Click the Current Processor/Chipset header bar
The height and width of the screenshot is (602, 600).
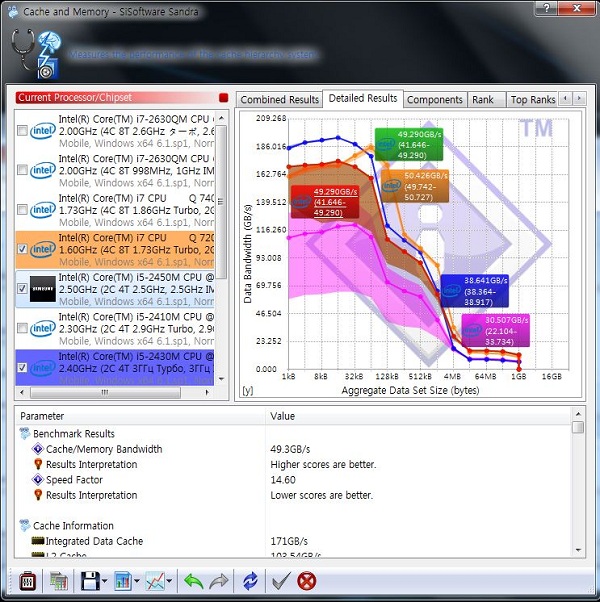[122, 98]
